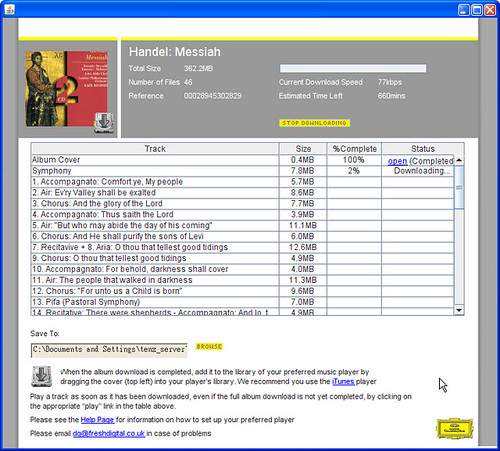Click the 11.3MB size cell
The height and width of the screenshot is (451, 500).
[x=303, y=280]
